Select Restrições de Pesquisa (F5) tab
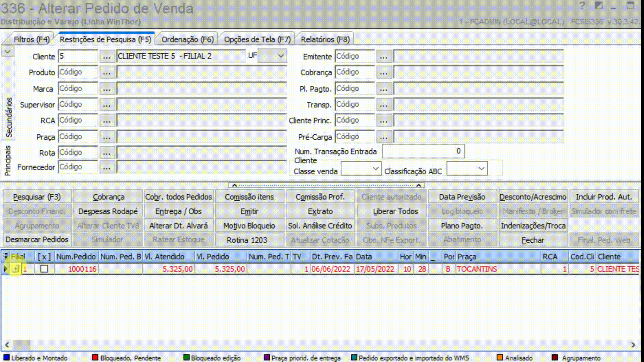 (x=105, y=39)
